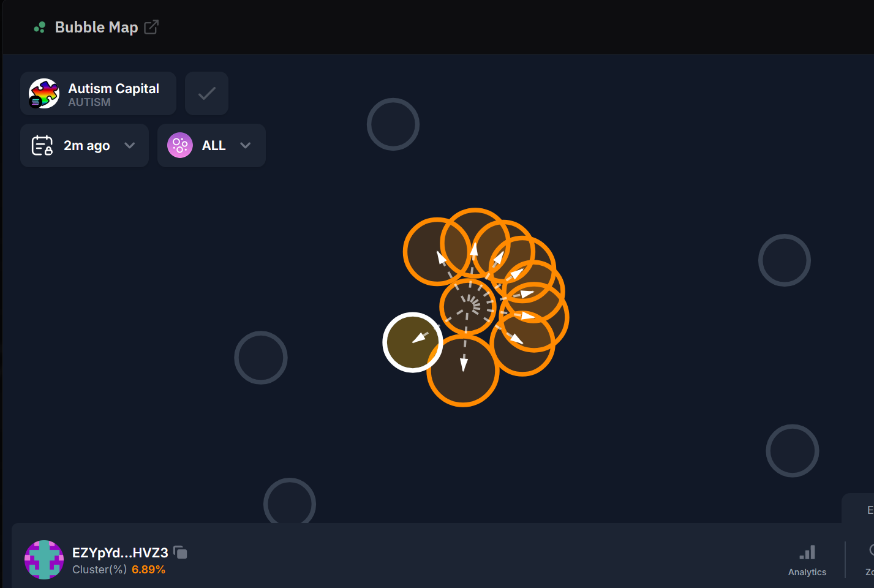Image resolution: width=874 pixels, height=588 pixels.
Task: Open the ALL filter dropdown
Action: coord(211,145)
